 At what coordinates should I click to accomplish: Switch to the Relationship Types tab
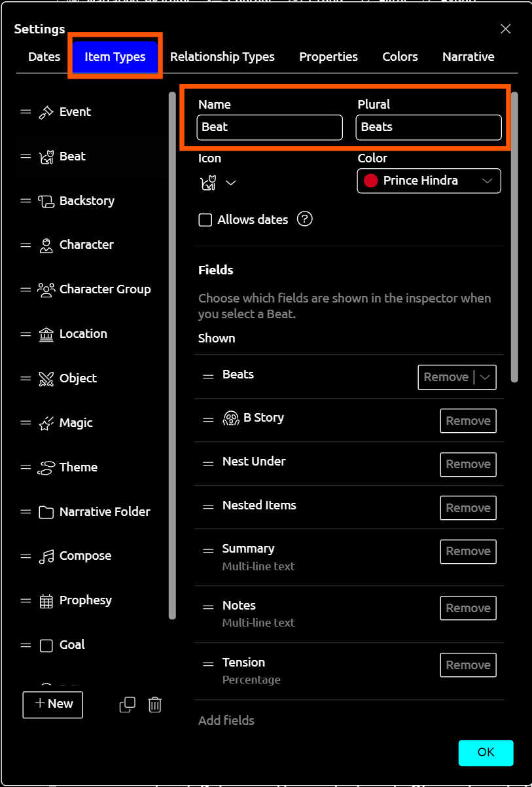(x=222, y=57)
